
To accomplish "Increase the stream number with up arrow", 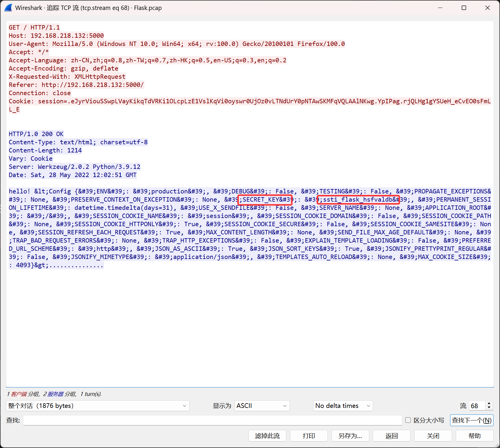I will 489,404.
